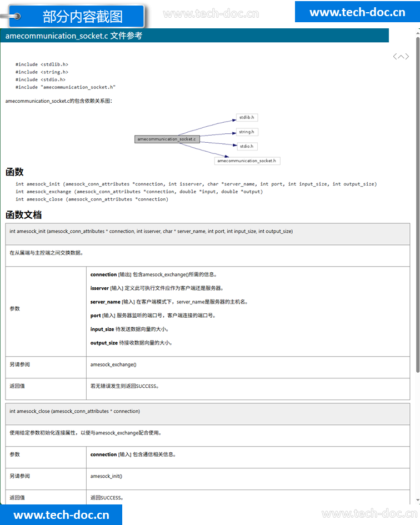Viewport: 420px width, 525px height.
Task: Click 'connection [输出]' parameter entry
Action: pos(154,274)
